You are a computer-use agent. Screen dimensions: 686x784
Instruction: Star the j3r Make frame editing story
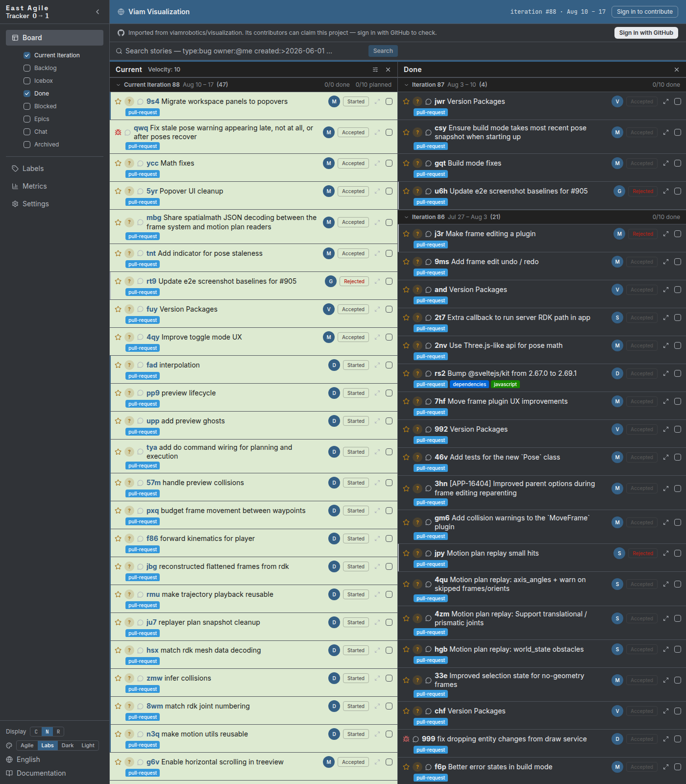coord(406,234)
